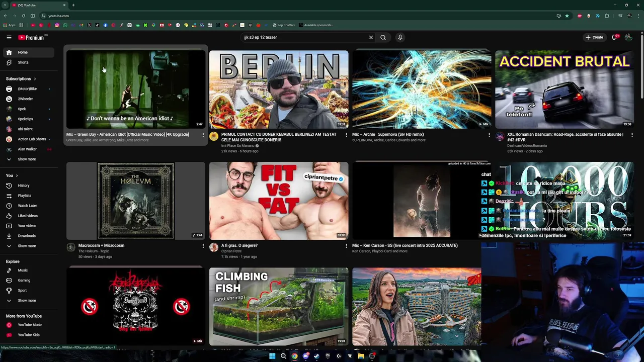The height and width of the screenshot is (362, 644).
Task: Click the magnifier search button
Action: (x=383, y=37)
